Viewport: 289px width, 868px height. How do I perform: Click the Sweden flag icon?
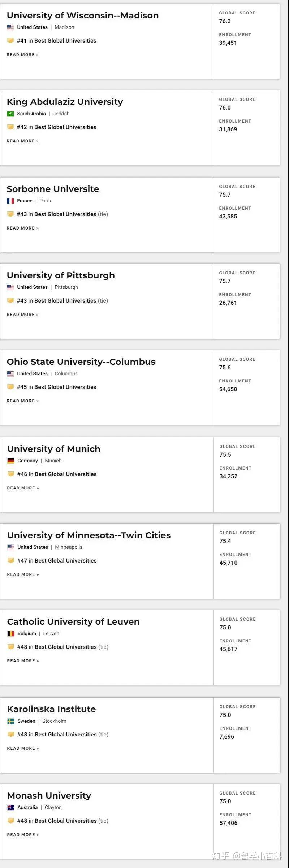pos(11,721)
